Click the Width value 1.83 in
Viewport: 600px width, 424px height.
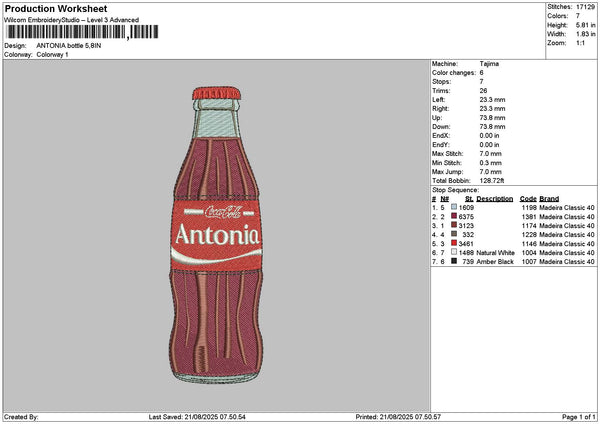point(585,34)
